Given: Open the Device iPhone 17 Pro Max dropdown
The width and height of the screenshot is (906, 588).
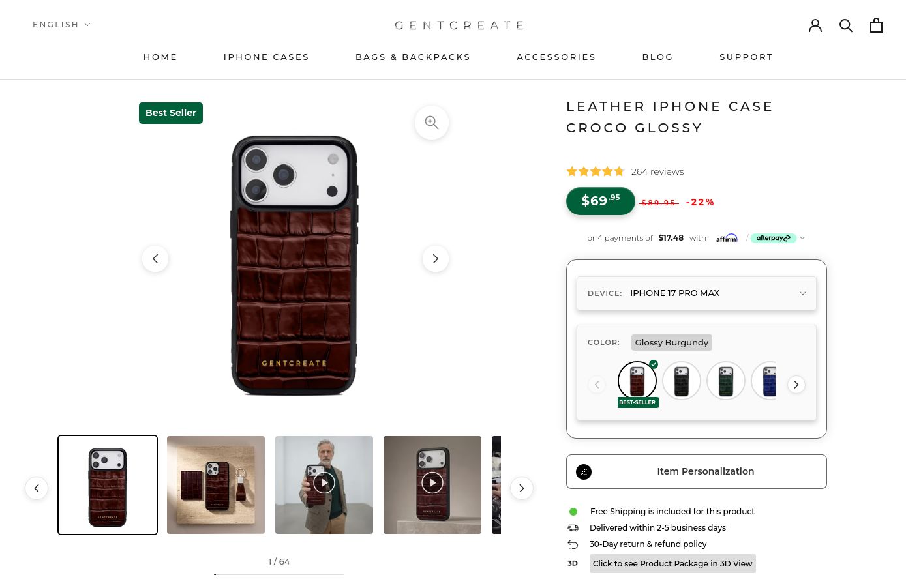Looking at the screenshot, I should click(x=697, y=293).
